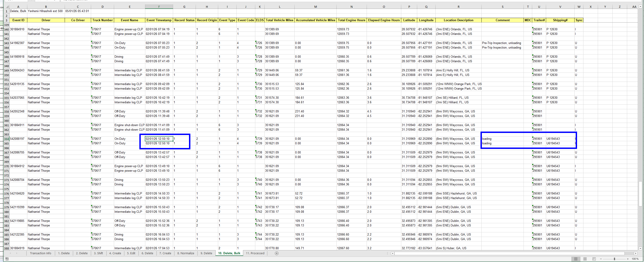Switch to Transaction Info sheet tab
Image resolution: width=644 pixels, height=262 pixels.
[41, 253]
